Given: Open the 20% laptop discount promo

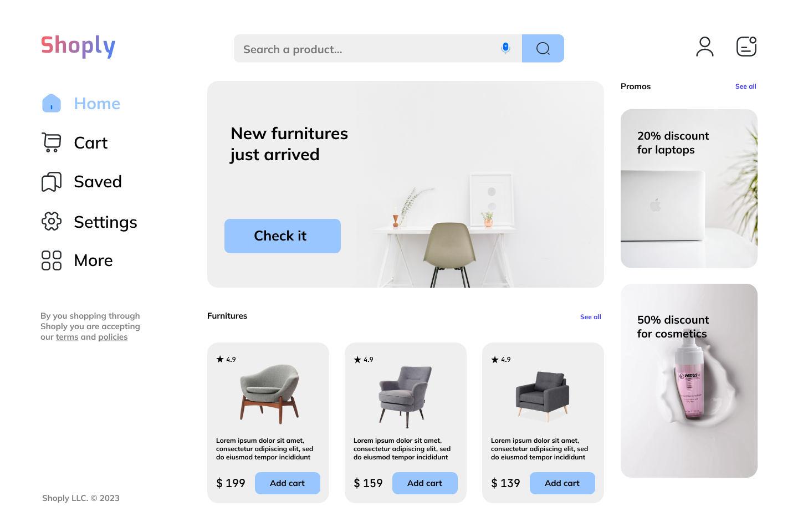Looking at the screenshot, I should tap(689, 188).
